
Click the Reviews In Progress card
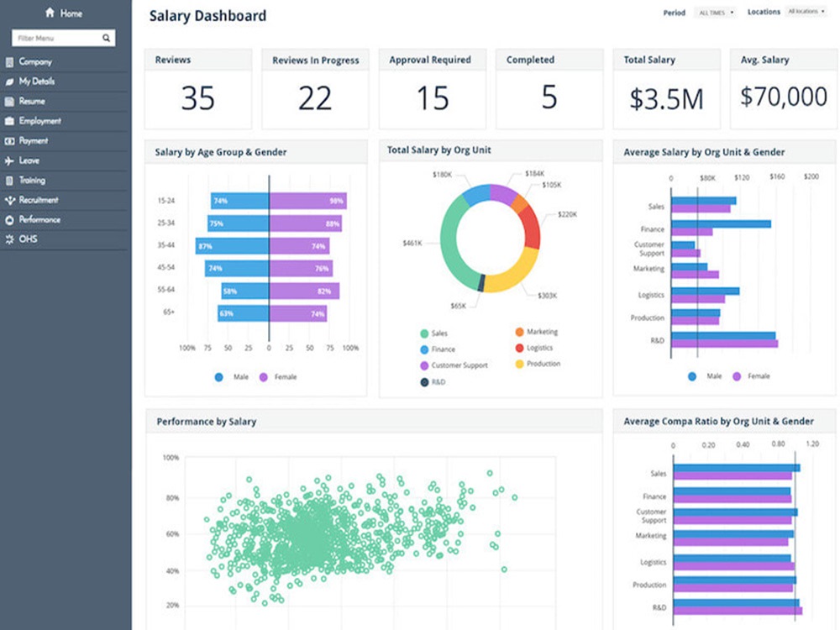[x=315, y=89]
